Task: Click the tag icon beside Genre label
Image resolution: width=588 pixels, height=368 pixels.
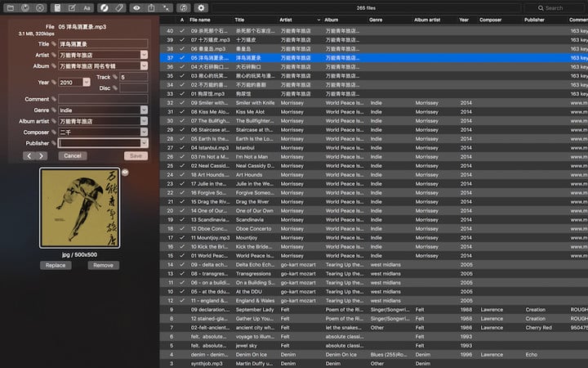Action: coord(54,110)
